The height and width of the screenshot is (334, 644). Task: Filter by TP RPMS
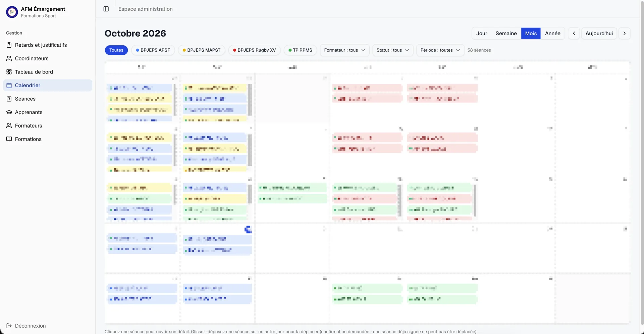[x=300, y=50]
